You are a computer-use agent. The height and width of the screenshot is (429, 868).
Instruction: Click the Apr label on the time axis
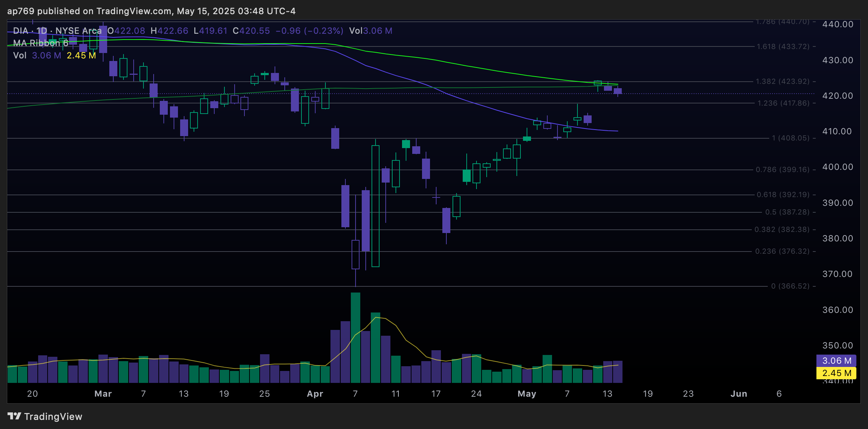315,394
